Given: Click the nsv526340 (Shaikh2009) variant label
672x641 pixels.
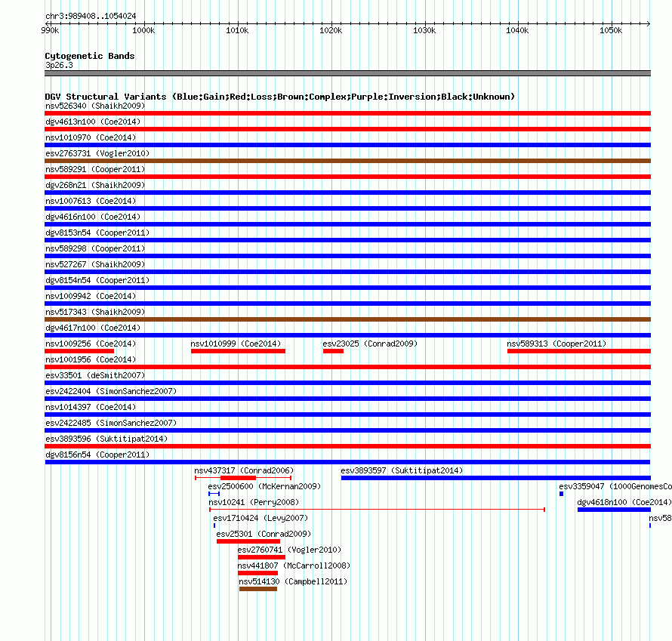Looking at the screenshot, I should 95,106.
